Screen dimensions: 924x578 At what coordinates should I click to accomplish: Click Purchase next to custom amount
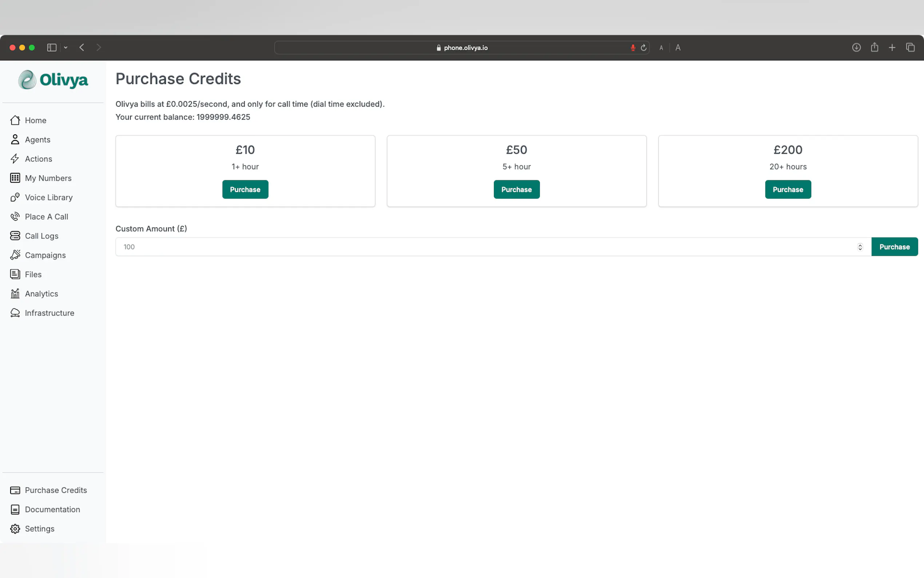pyautogui.click(x=894, y=247)
